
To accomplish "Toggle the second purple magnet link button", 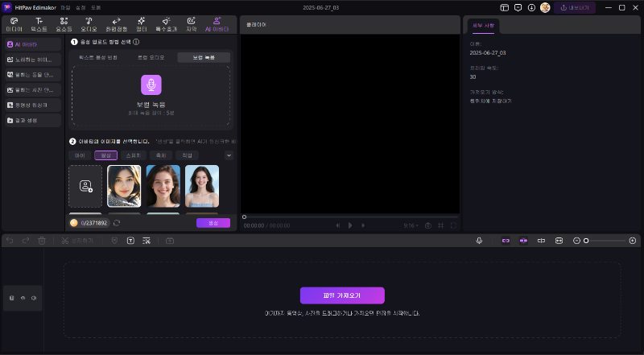I will pos(523,241).
